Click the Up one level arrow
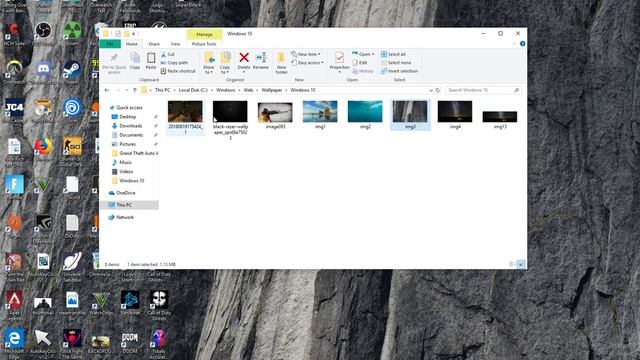Screen dimensions: 640x360 (x=135, y=90)
